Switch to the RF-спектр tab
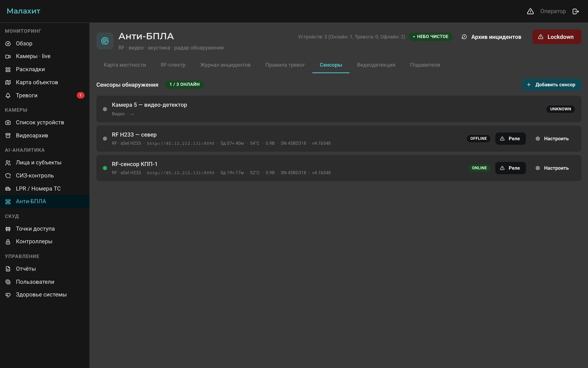This screenshot has width=588, height=368. coord(173,65)
